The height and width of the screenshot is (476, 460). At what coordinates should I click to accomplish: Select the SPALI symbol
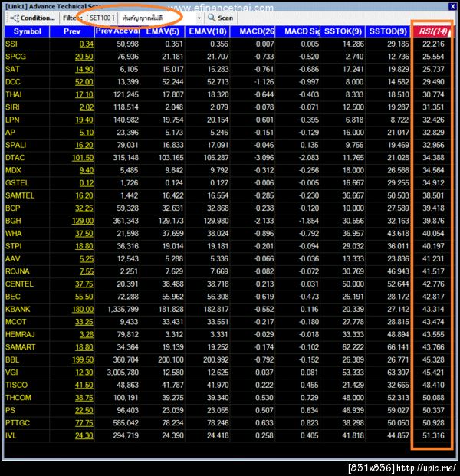click(16, 145)
